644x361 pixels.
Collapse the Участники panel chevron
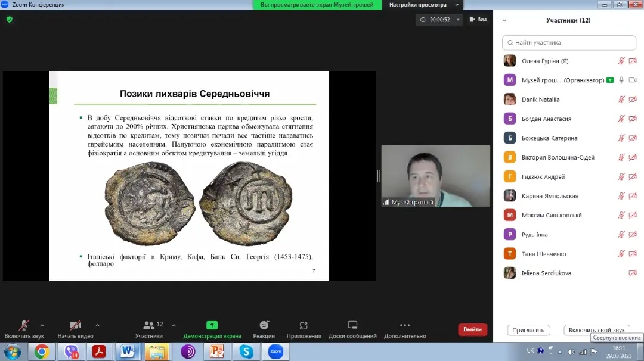[504, 20]
